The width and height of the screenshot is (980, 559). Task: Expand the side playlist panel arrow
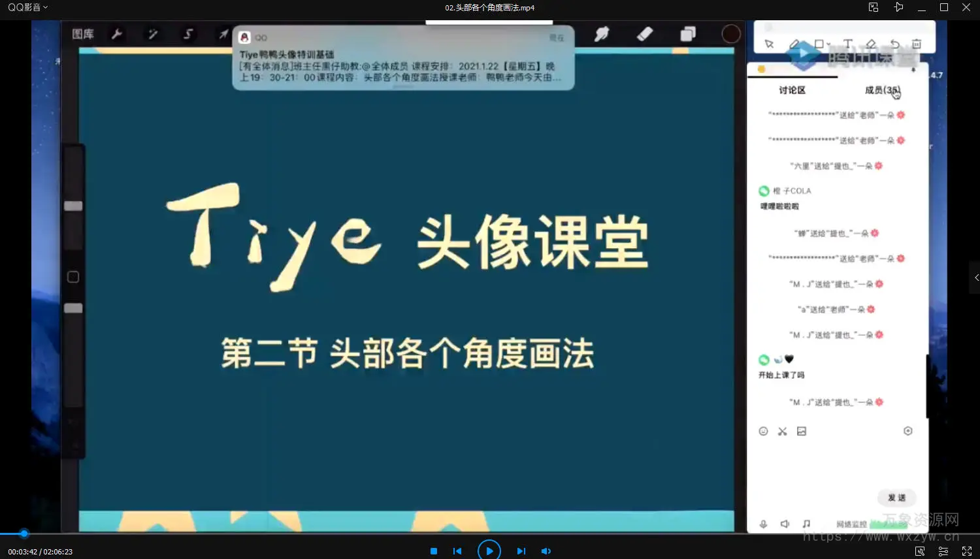pos(975,278)
